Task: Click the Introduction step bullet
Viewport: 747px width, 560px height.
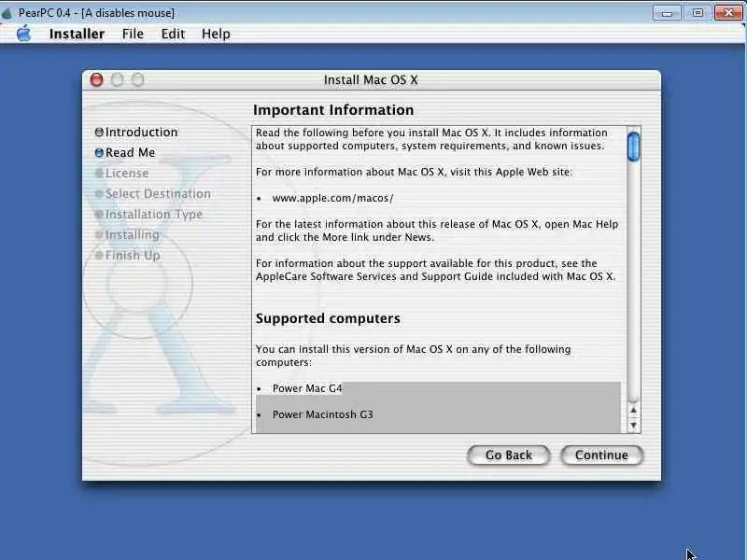Action: (x=99, y=132)
